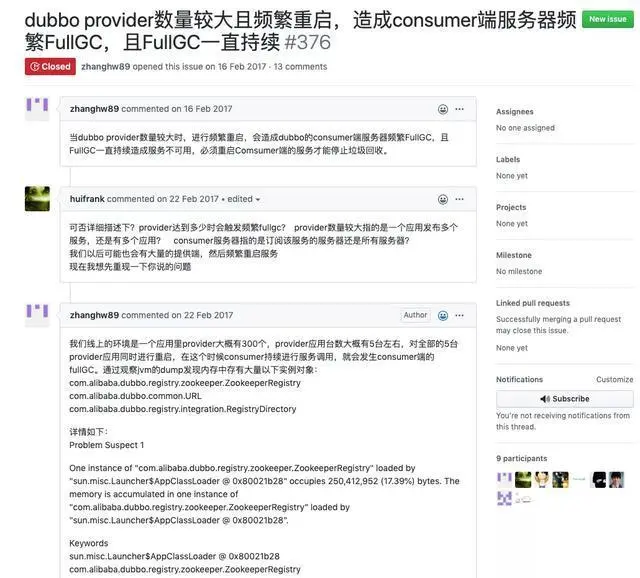Image resolution: width=640 pixels, height=578 pixels.
Task: Click the fourth participant avatar
Action: tap(561, 480)
